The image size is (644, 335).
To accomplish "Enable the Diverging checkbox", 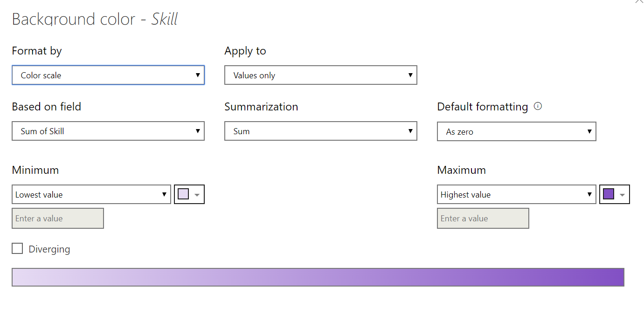I will pos(17,248).
